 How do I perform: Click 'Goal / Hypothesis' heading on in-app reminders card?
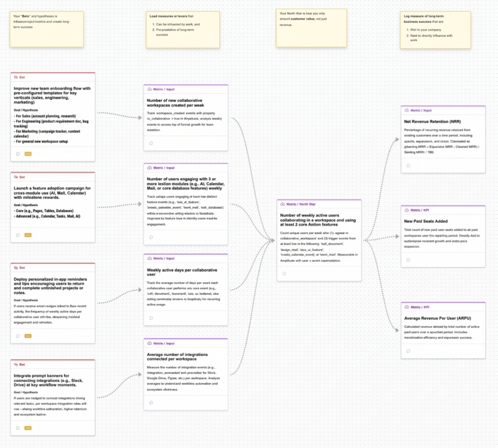pyautogui.click(x=26, y=300)
